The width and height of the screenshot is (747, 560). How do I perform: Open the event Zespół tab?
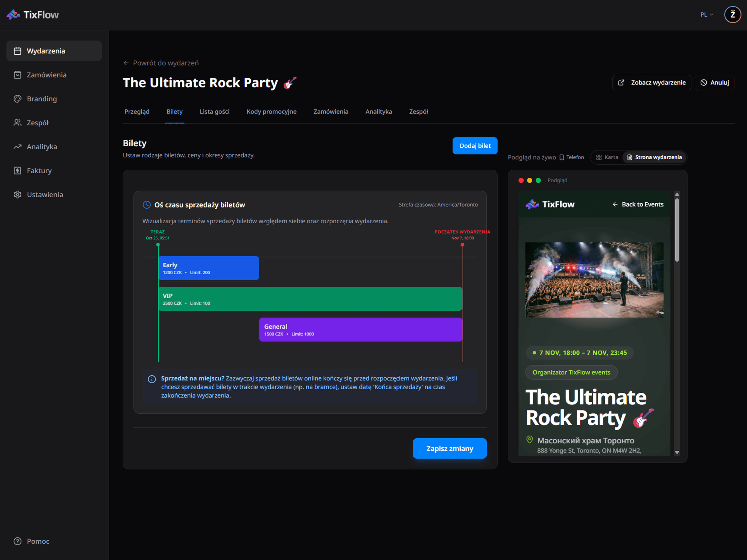click(418, 112)
